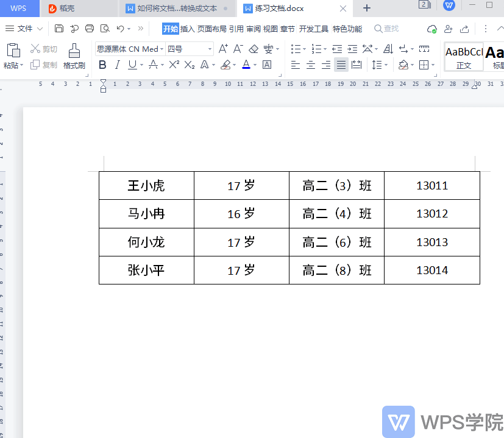This screenshot has height=438, width=504.
Task: Center align text
Action: 310,65
